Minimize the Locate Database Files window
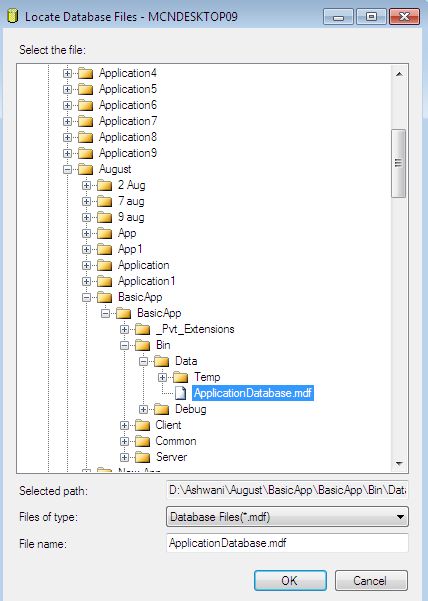This screenshot has height=601, width=428. click(338, 17)
